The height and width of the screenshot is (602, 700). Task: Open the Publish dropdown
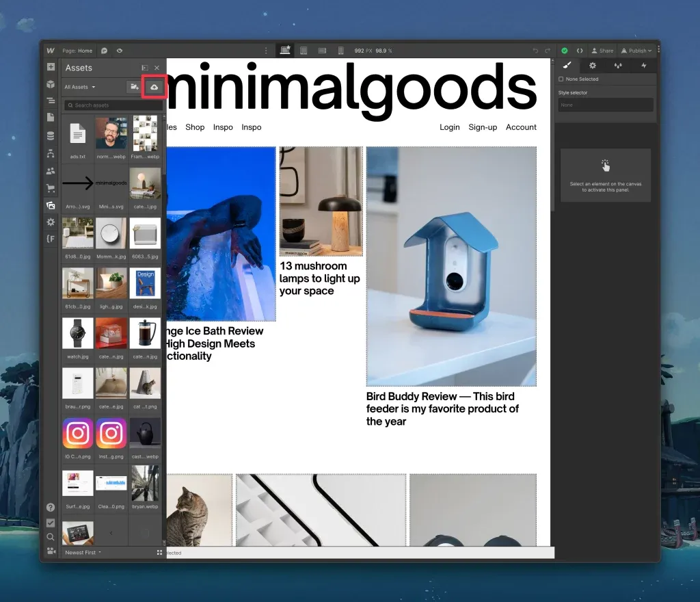click(x=636, y=51)
